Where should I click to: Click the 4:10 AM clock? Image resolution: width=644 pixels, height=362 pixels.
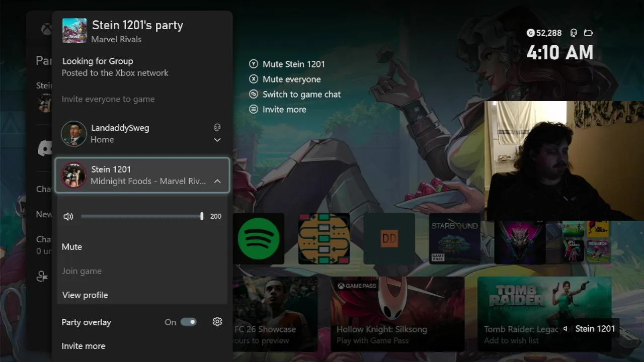560,52
